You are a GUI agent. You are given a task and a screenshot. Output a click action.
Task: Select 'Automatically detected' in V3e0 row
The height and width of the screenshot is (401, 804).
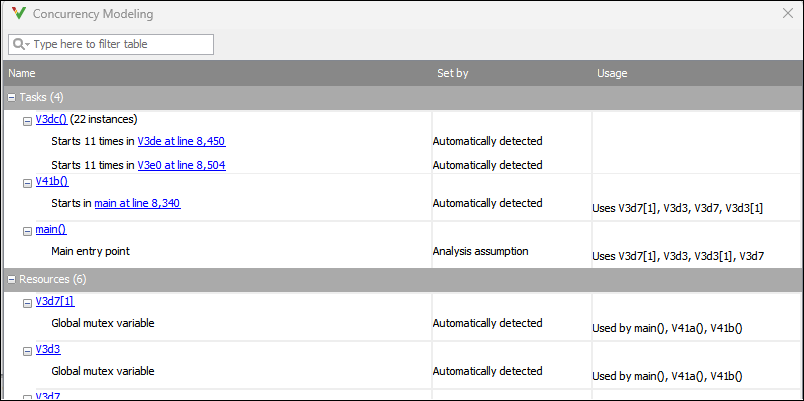pyautogui.click(x=488, y=165)
